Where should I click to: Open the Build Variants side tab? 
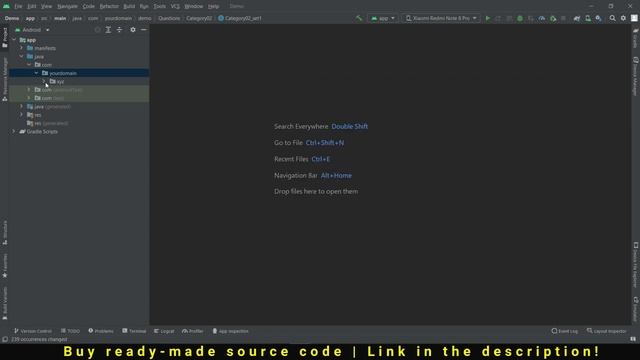(x=5, y=303)
